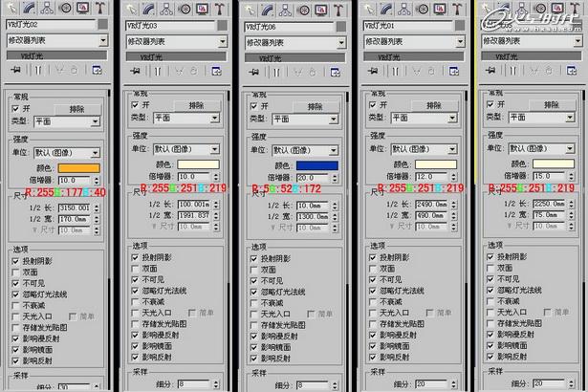Click Pin Stack icon in VR灯光02 panel
588x392 pixels.
(x=15, y=70)
